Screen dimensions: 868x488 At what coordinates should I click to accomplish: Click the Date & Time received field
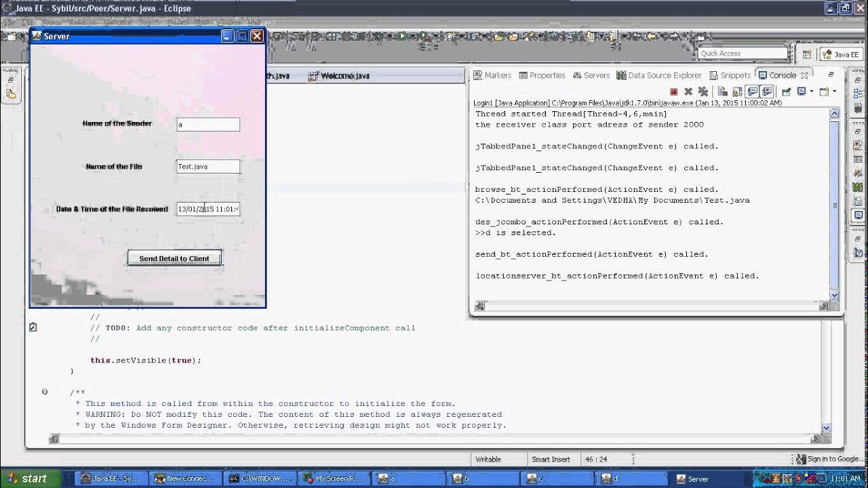[x=208, y=209]
